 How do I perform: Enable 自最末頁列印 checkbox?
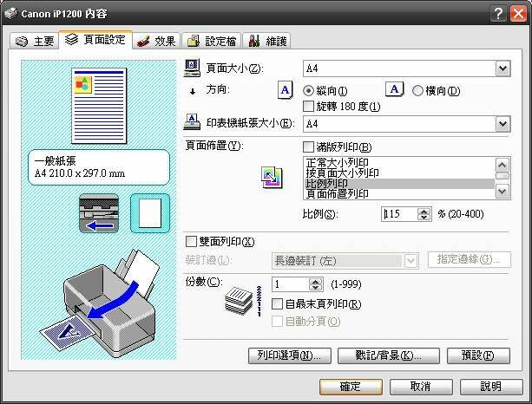pyautogui.click(x=277, y=303)
